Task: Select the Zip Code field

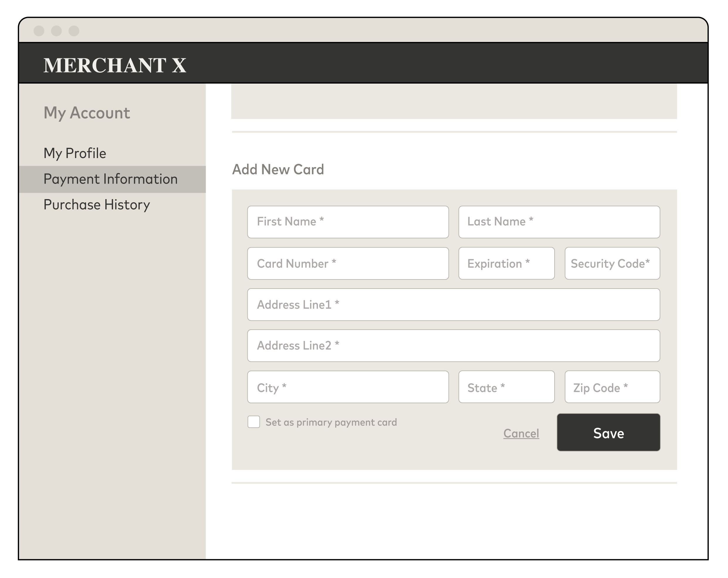Action: [x=612, y=387]
